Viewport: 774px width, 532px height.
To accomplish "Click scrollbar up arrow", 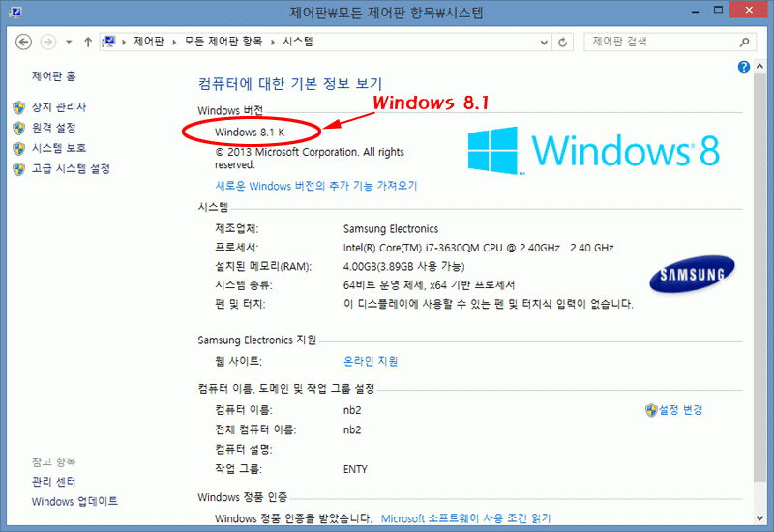I will 759,66.
